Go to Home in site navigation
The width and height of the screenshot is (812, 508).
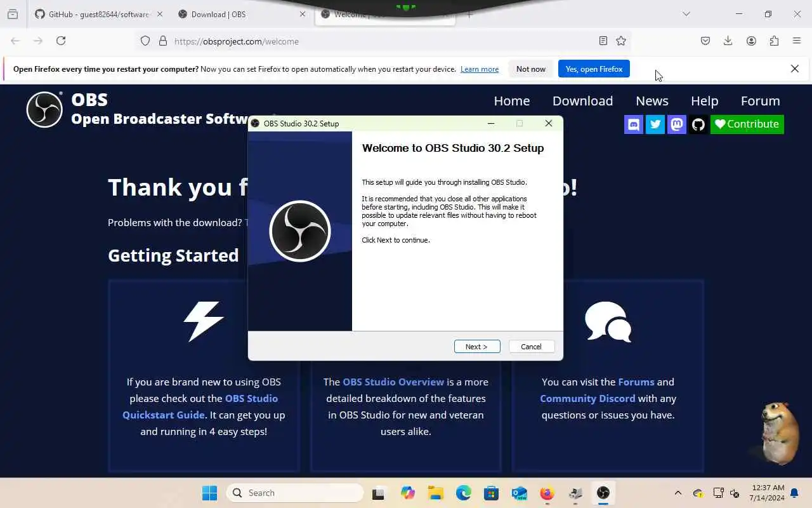click(x=512, y=101)
